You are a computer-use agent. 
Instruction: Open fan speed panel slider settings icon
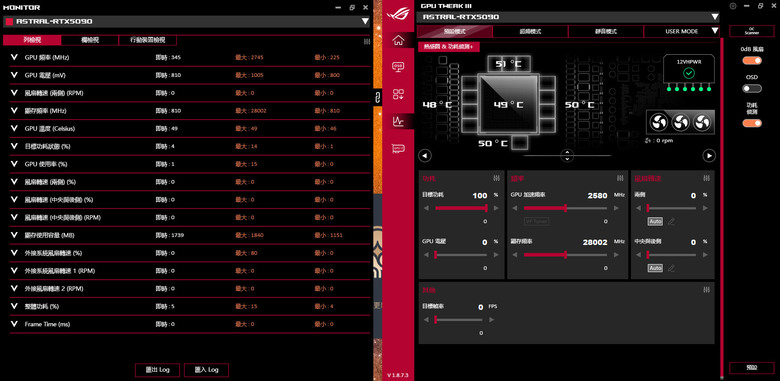pyautogui.click(x=707, y=178)
